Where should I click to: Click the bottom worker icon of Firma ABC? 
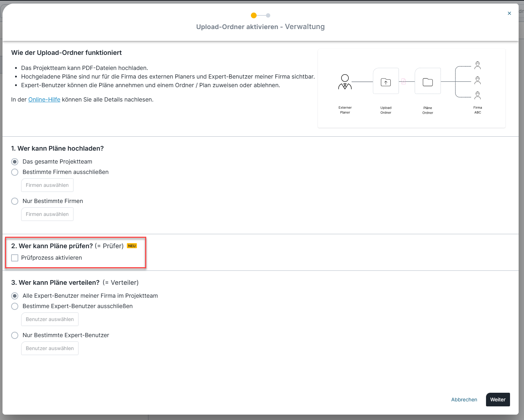click(x=477, y=95)
